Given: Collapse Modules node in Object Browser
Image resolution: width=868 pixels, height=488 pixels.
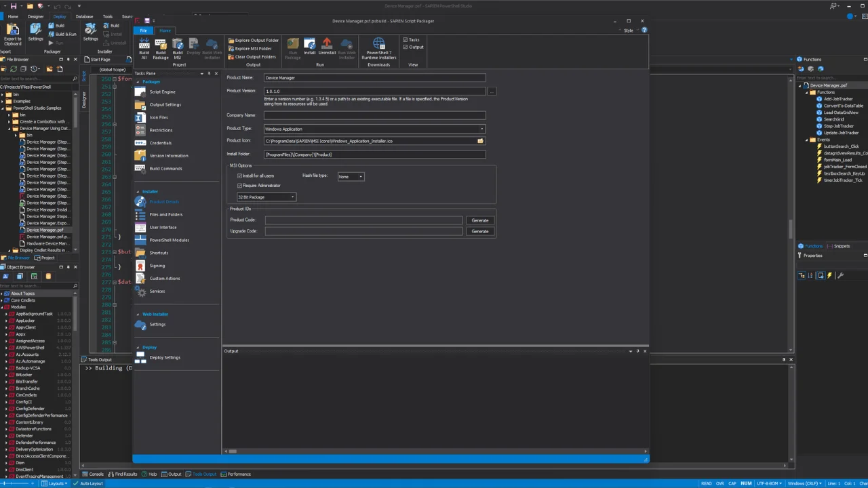Looking at the screenshot, I should 3,307.
